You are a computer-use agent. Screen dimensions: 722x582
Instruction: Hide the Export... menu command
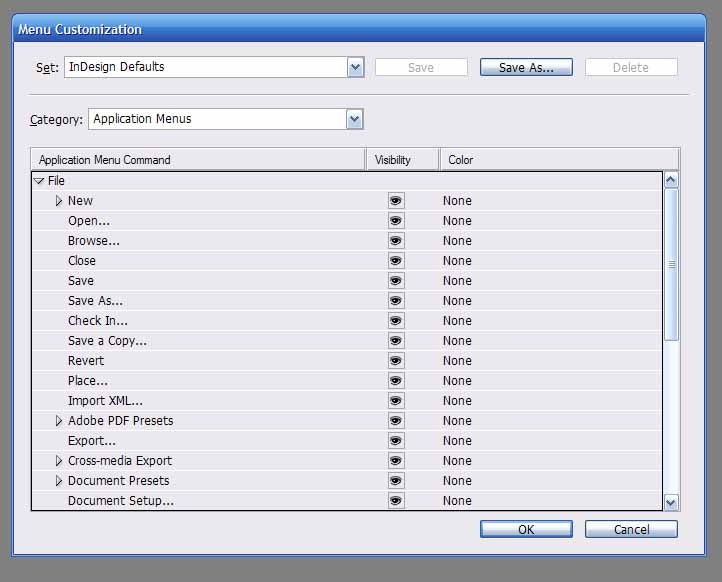[396, 441]
